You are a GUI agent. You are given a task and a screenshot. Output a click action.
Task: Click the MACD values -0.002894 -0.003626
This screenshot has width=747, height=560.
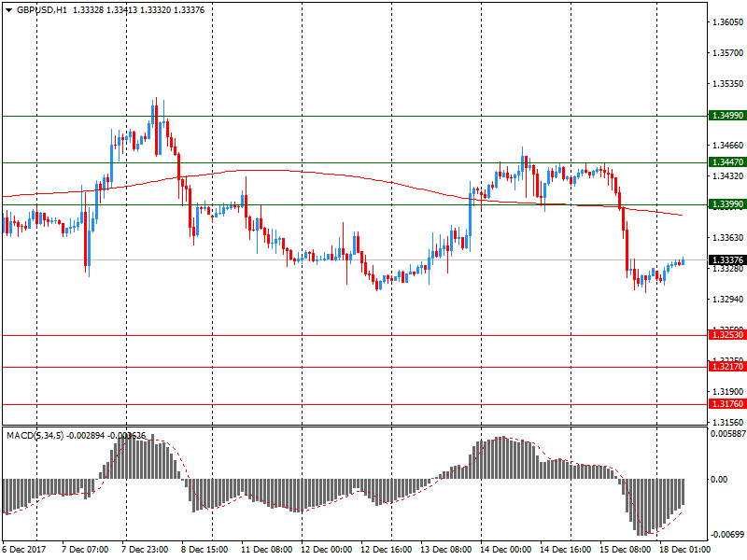point(106,436)
